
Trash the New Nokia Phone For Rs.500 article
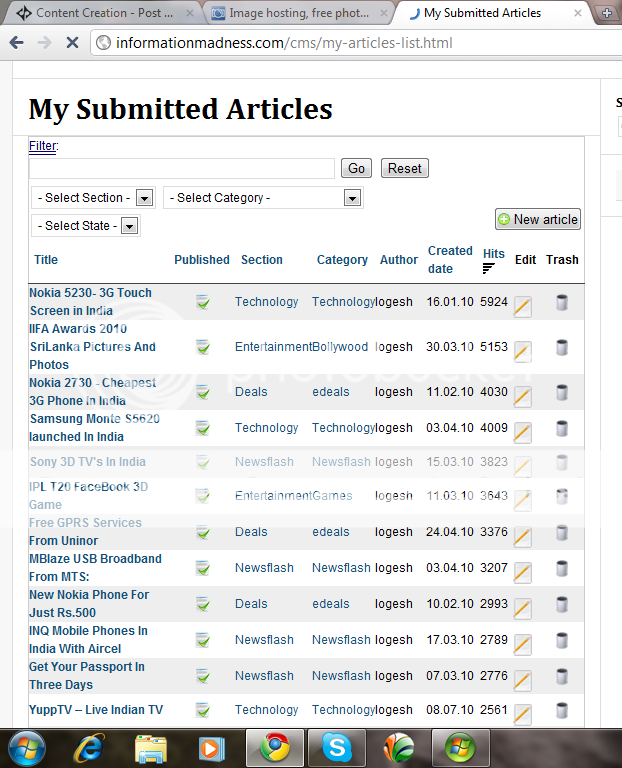(x=562, y=604)
